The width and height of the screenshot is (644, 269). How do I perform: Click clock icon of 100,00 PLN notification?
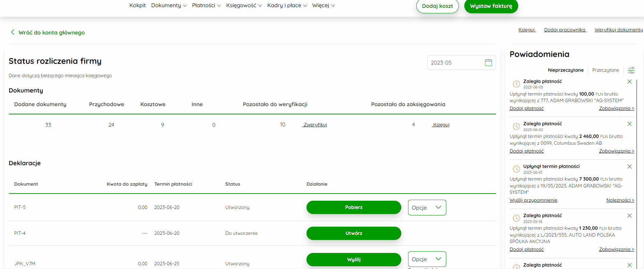coord(516,84)
